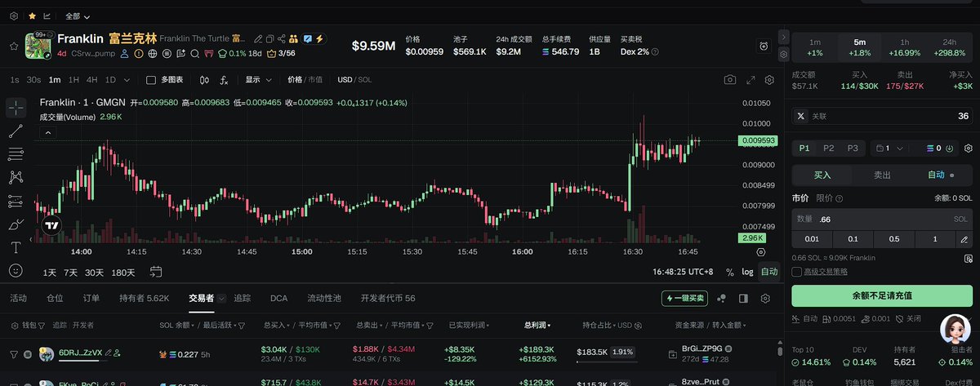
Task: Toggle percent scale on chart
Action: click(x=729, y=272)
